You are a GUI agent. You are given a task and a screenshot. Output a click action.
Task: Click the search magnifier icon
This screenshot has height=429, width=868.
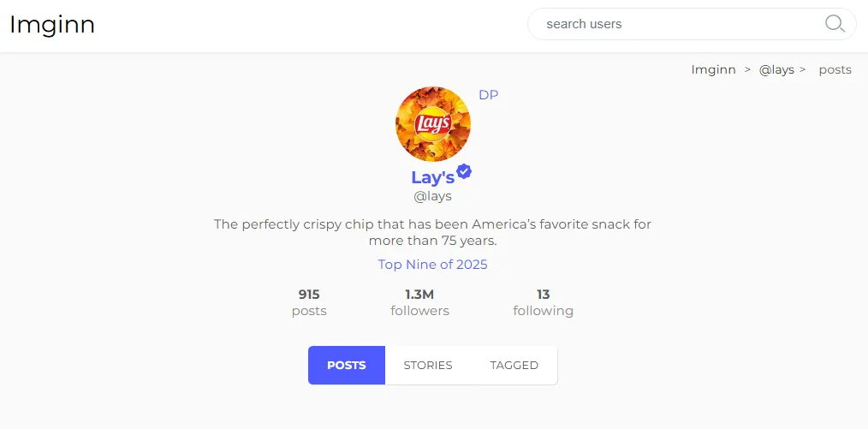[835, 24]
